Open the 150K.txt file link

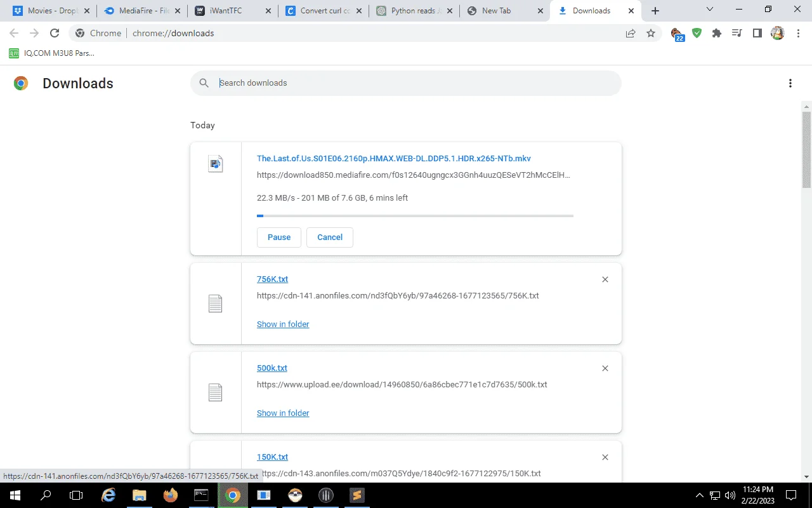click(273, 457)
